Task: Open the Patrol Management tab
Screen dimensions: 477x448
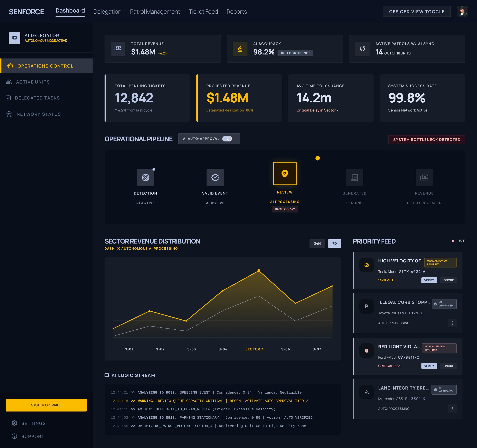Action: (155, 11)
